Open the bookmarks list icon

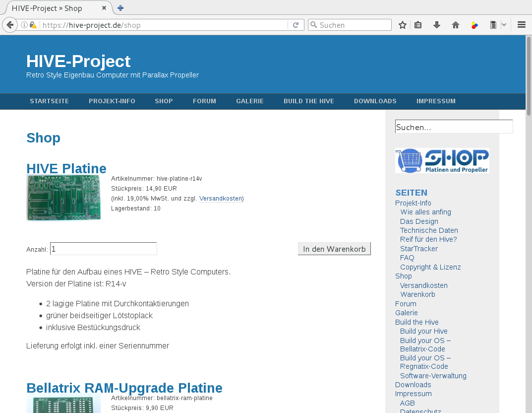418,25
